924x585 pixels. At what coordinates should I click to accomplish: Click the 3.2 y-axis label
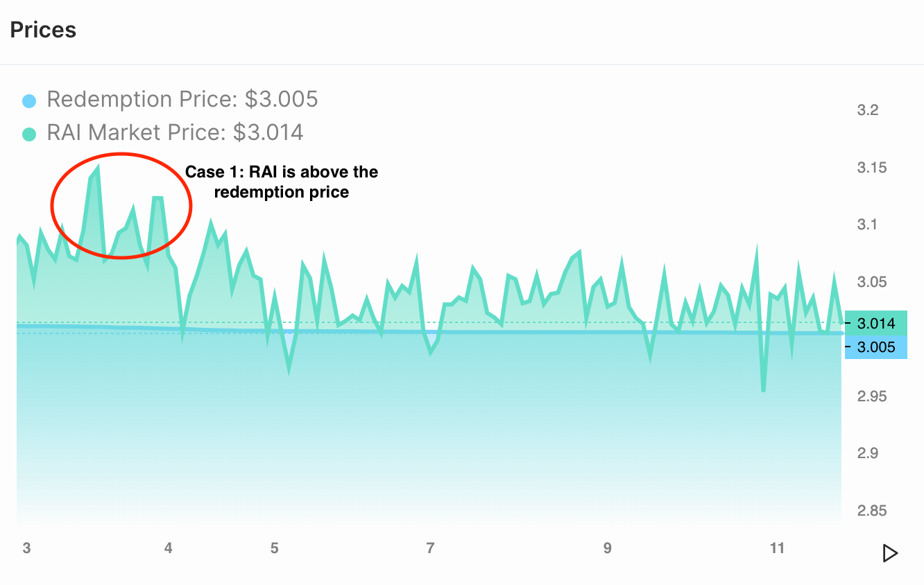pos(868,110)
